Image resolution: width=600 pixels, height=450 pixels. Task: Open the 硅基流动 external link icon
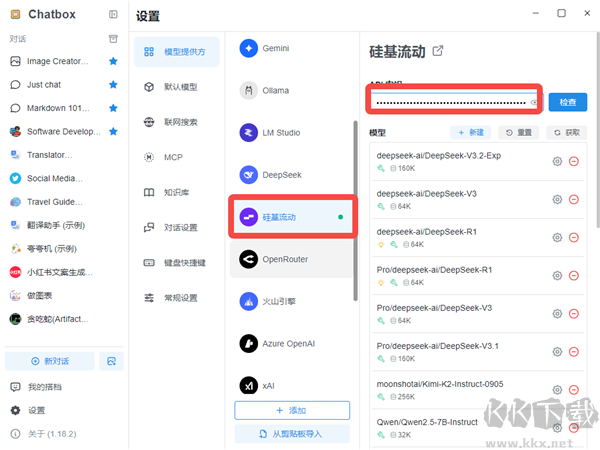[x=438, y=51]
